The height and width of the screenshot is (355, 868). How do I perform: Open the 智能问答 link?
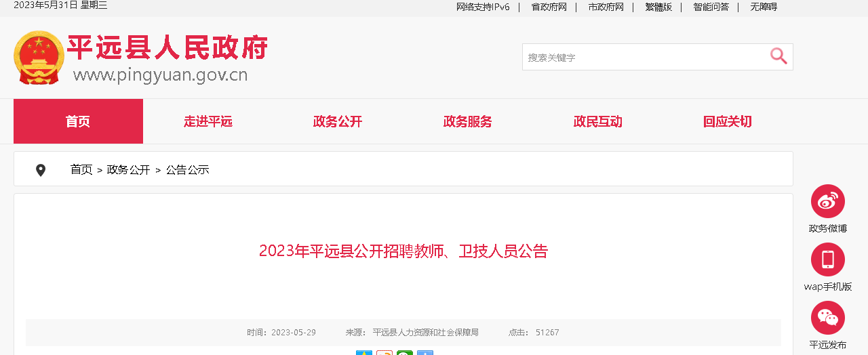[x=711, y=7]
